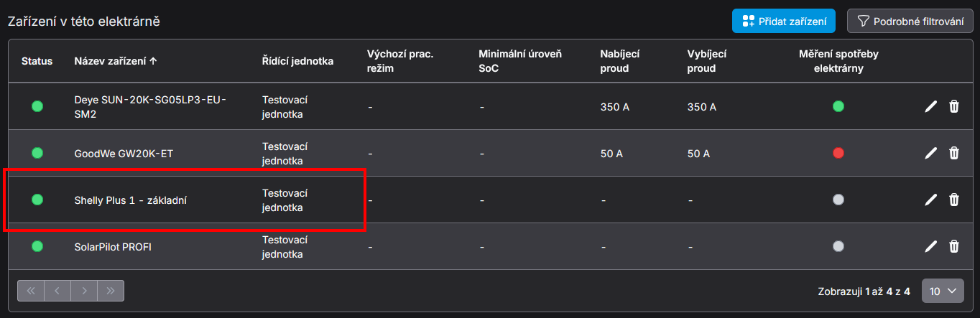980x318 pixels.
Task: Jump to last page with double chevron
Action: click(x=111, y=291)
